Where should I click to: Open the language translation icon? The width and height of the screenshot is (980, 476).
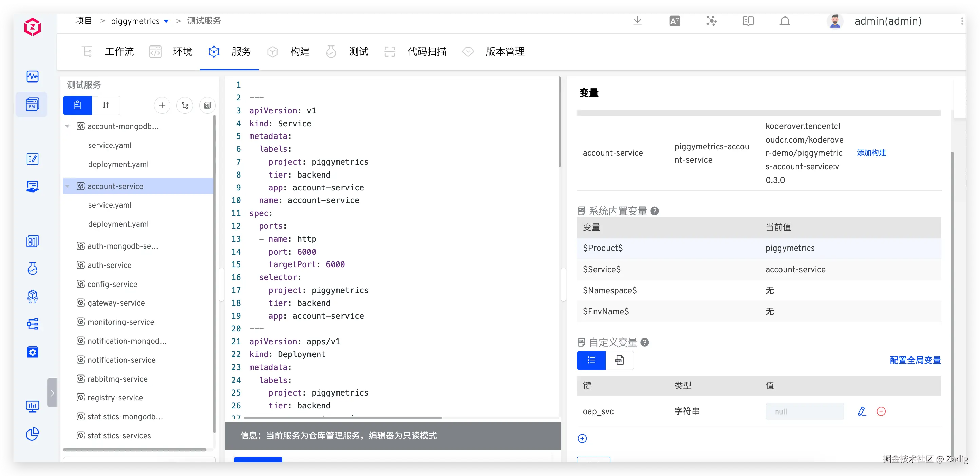[x=674, y=21]
